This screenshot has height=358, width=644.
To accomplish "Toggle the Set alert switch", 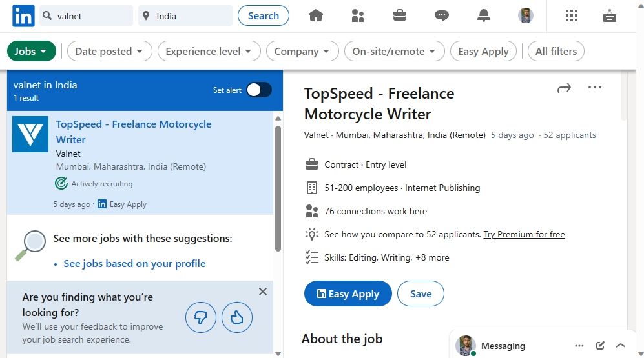I will [258, 90].
